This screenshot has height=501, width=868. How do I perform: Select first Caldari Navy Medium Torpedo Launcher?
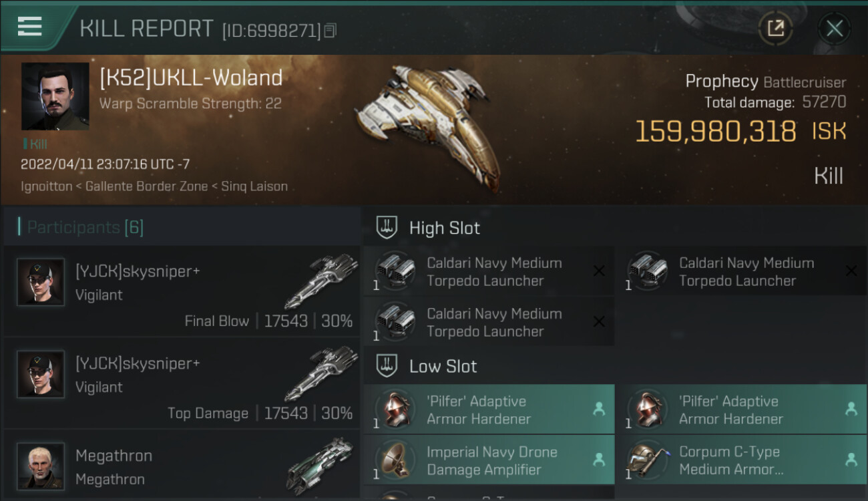point(489,271)
